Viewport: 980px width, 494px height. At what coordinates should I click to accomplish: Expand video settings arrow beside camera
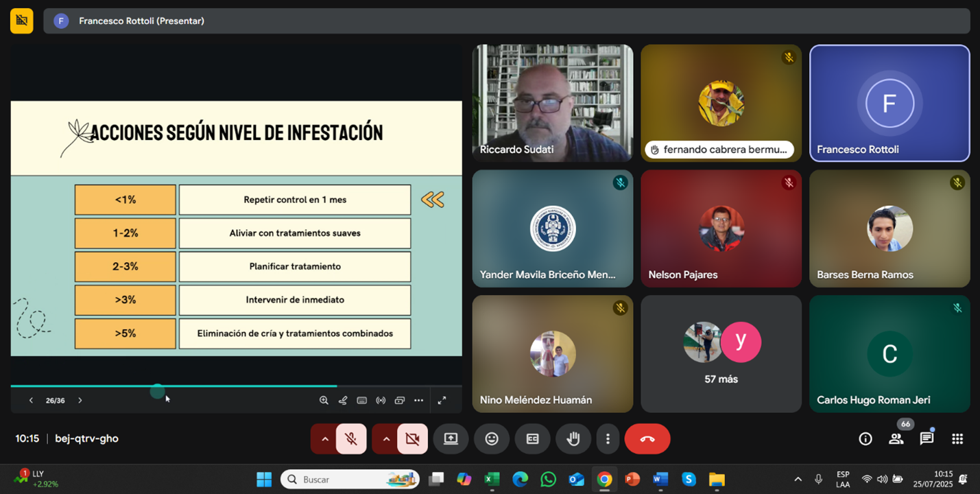[x=386, y=439]
